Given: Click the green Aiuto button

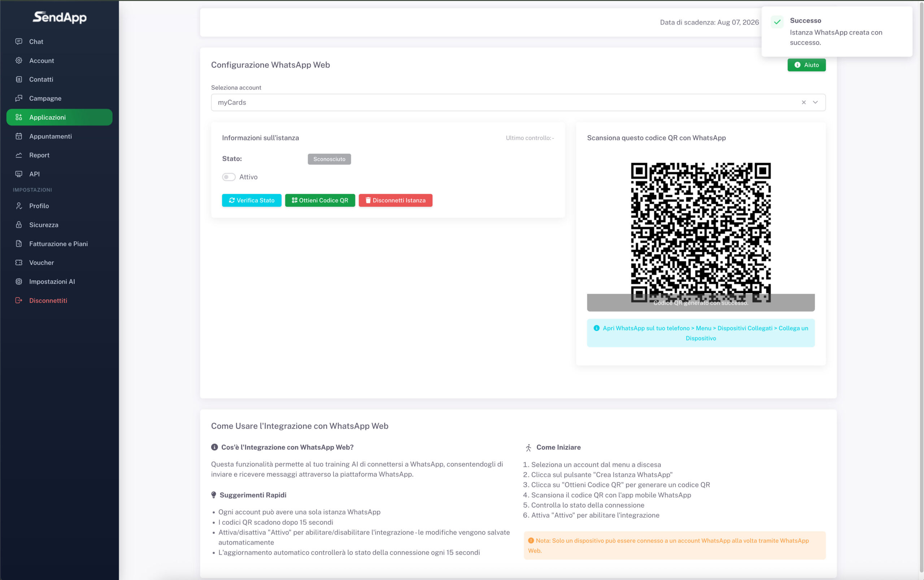Looking at the screenshot, I should coord(807,65).
